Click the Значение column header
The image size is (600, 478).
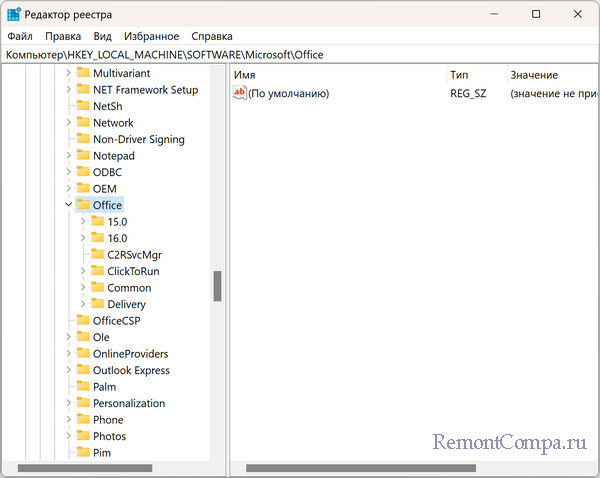tap(553, 75)
